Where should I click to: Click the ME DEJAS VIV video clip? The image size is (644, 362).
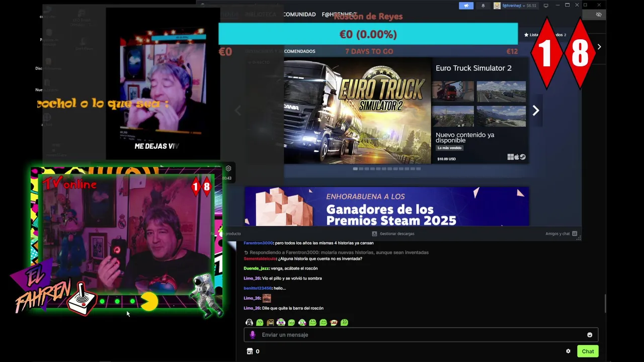click(x=163, y=84)
